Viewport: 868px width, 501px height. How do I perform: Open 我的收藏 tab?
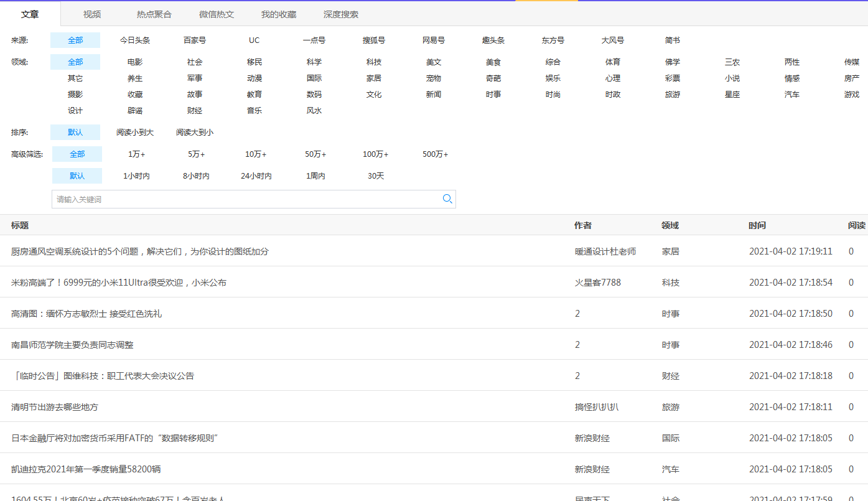(x=278, y=14)
